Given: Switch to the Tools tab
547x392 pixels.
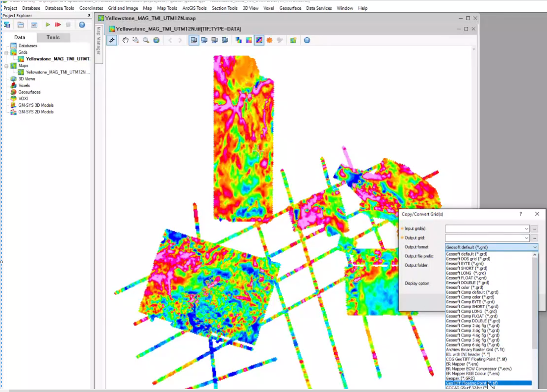Looking at the screenshot, I should [x=53, y=37].
